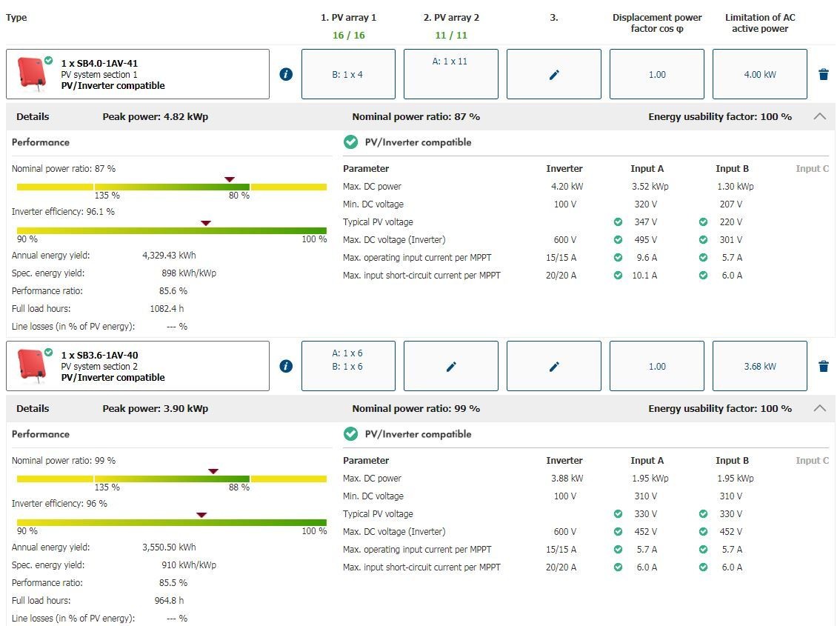Collapse details of PV system section 1
840x626 pixels.
coord(819,116)
